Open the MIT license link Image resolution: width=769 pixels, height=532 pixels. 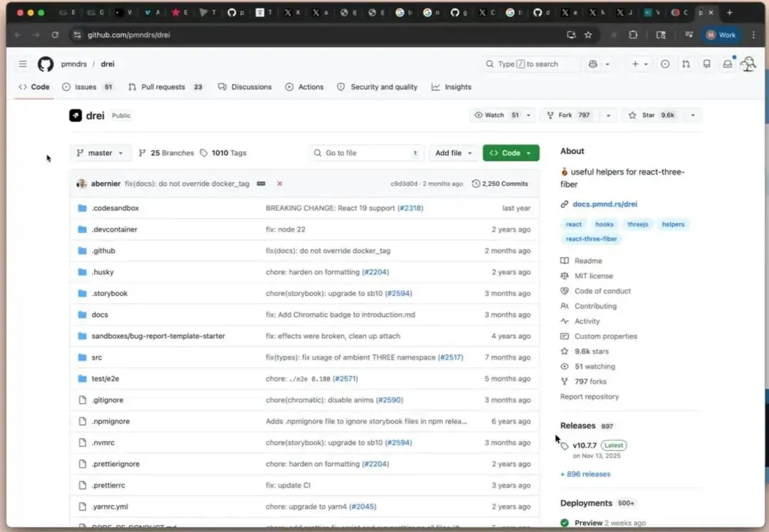coord(593,276)
